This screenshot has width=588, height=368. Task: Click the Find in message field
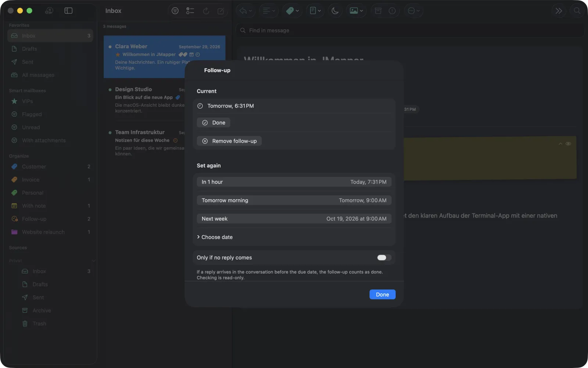click(x=410, y=31)
